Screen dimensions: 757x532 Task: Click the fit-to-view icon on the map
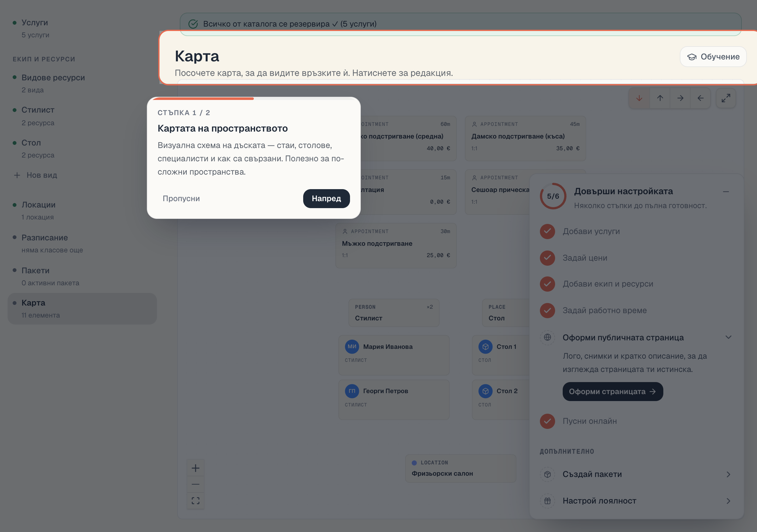[x=196, y=501]
